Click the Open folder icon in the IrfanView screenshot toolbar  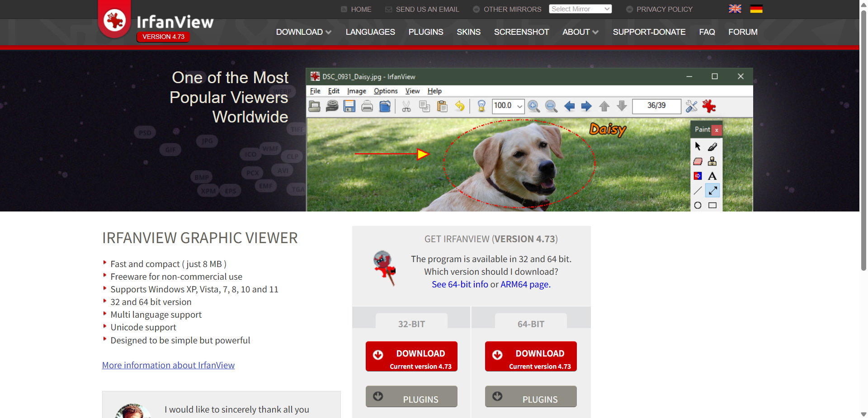pos(315,106)
